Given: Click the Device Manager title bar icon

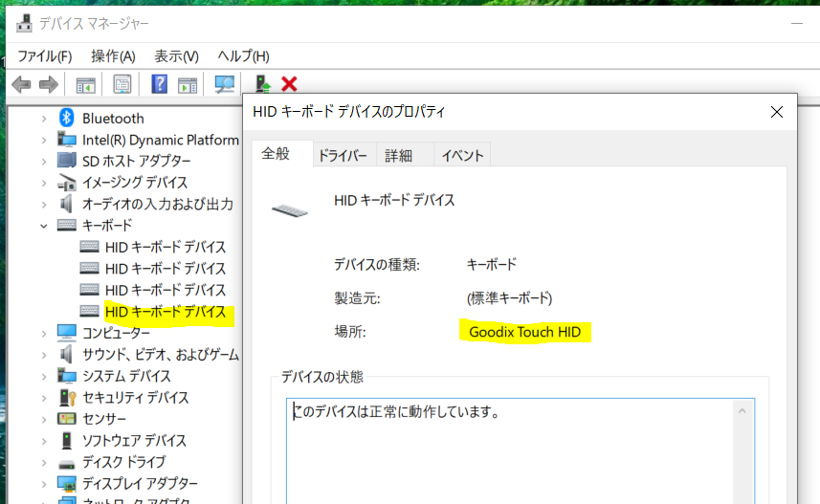Looking at the screenshot, I should pyautogui.click(x=24, y=24).
